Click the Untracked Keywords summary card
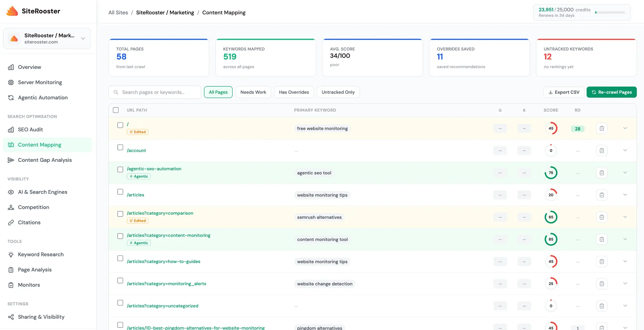Image resolution: width=644 pixels, height=330 pixels. click(x=586, y=58)
